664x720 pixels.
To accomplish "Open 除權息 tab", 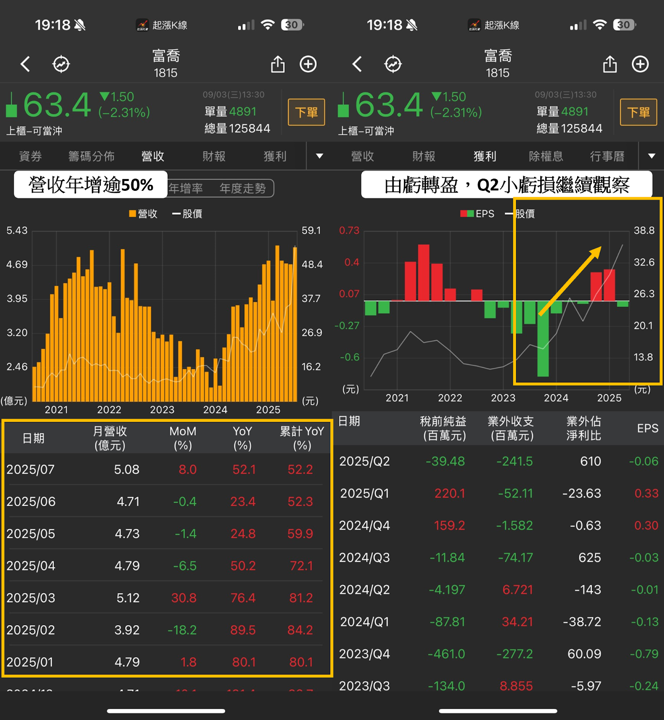I will pos(546,156).
